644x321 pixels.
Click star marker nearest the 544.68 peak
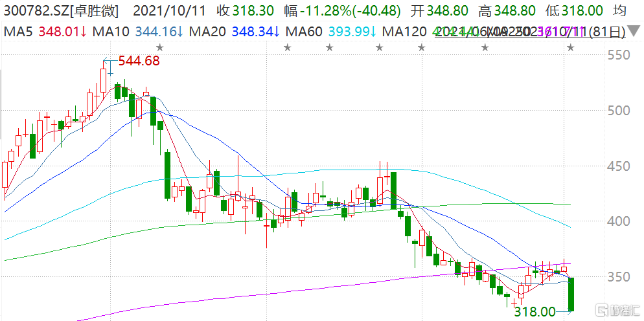point(160,48)
